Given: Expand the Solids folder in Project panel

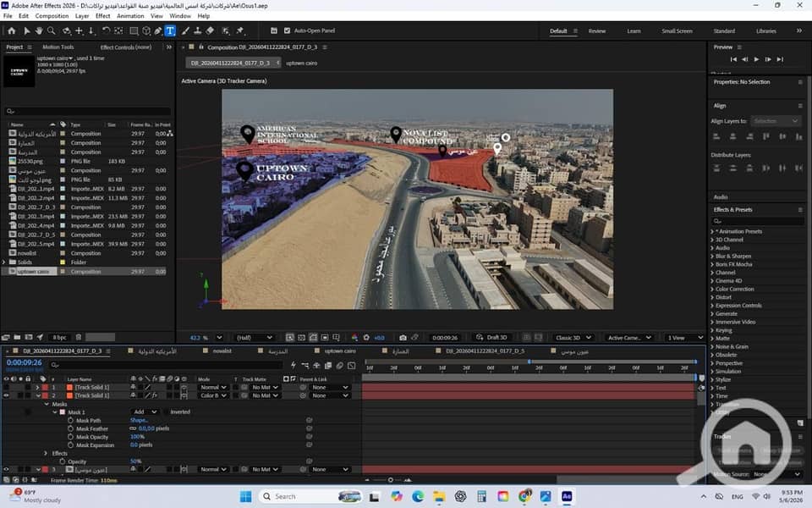Looking at the screenshot, I should (4, 262).
